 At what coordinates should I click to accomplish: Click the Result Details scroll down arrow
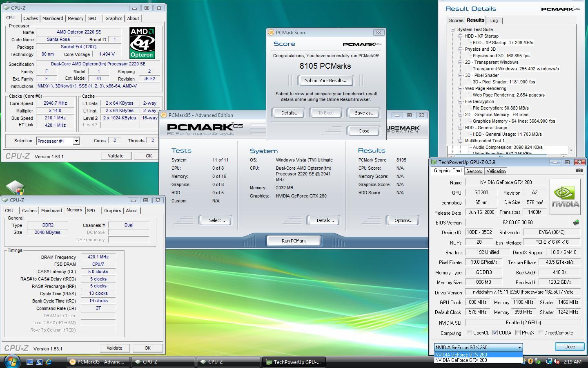[571, 150]
